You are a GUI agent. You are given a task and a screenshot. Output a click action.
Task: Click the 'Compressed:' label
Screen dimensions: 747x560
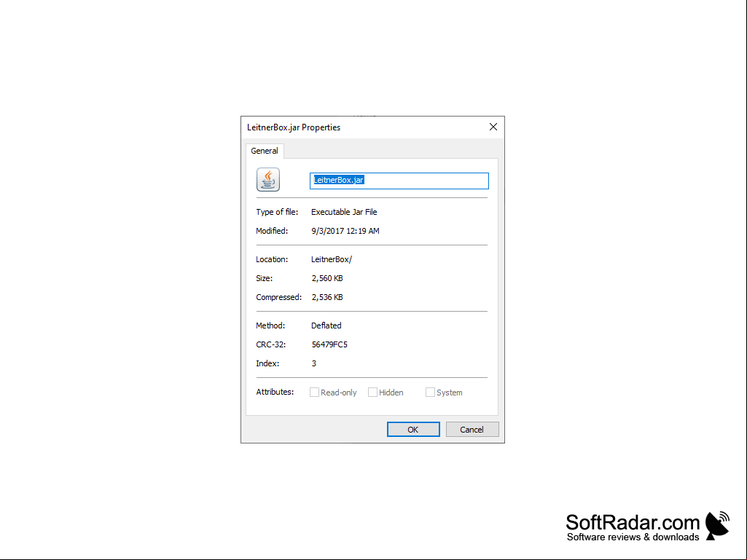pos(278,297)
